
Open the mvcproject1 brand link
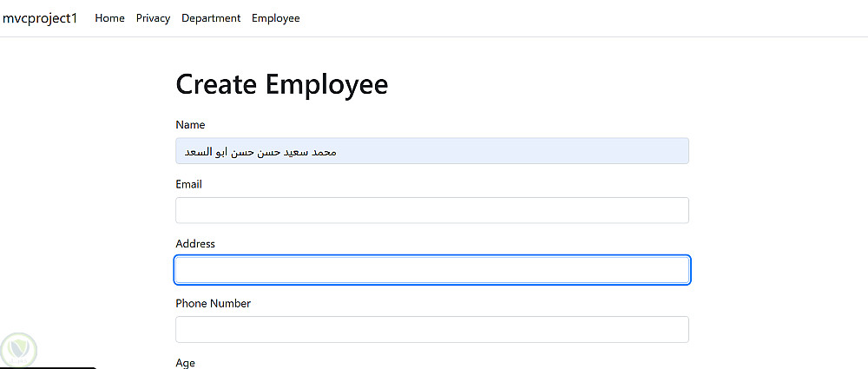click(40, 18)
